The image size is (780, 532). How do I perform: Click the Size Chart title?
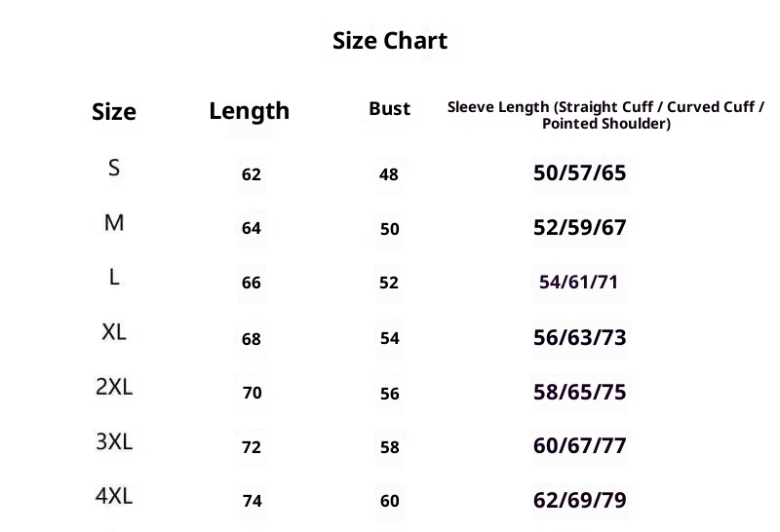390,41
